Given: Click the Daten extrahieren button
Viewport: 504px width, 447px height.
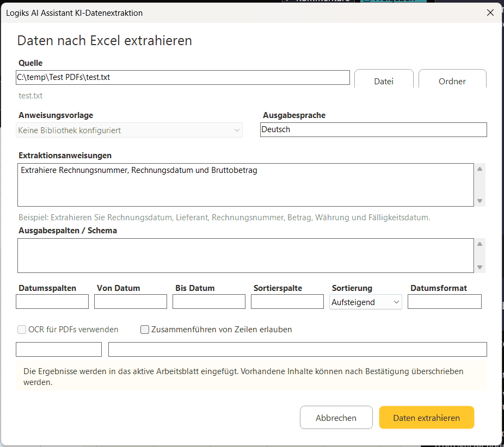Looking at the screenshot, I should click(x=427, y=418).
